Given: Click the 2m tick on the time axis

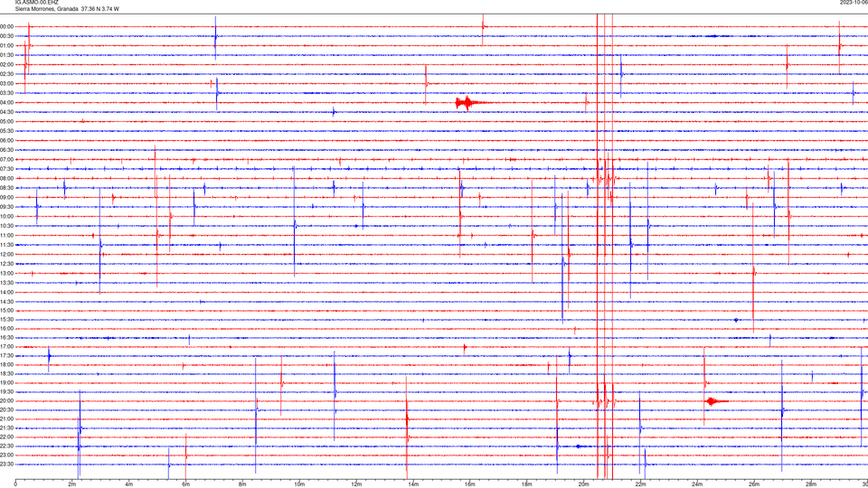Looking at the screenshot, I should click(72, 484).
